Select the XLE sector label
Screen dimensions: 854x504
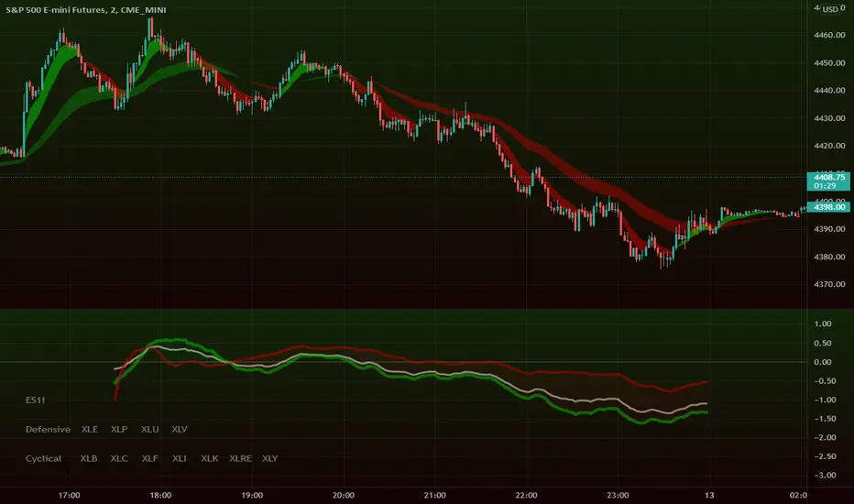tap(90, 430)
